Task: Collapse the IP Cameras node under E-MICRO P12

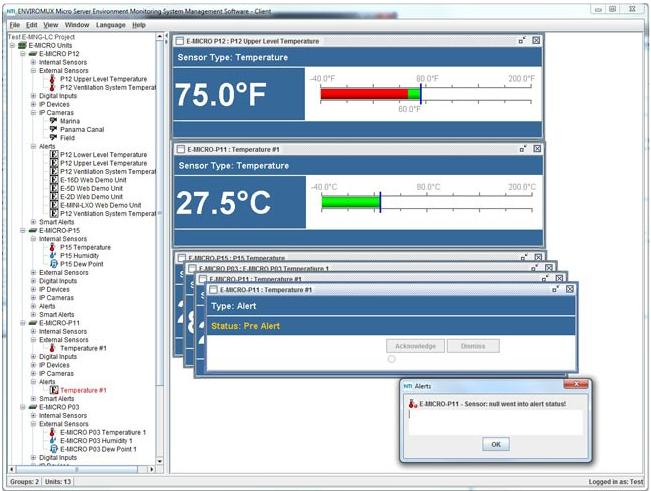Action: click(x=33, y=113)
